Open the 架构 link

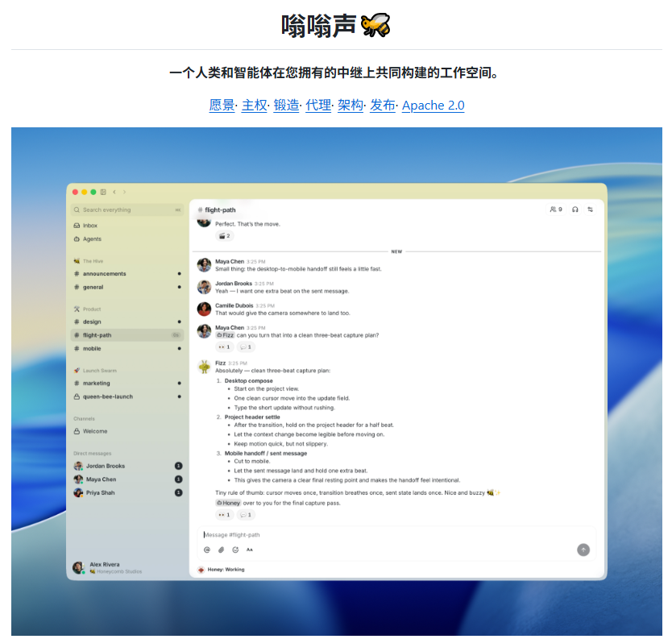(x=351, y=105)
